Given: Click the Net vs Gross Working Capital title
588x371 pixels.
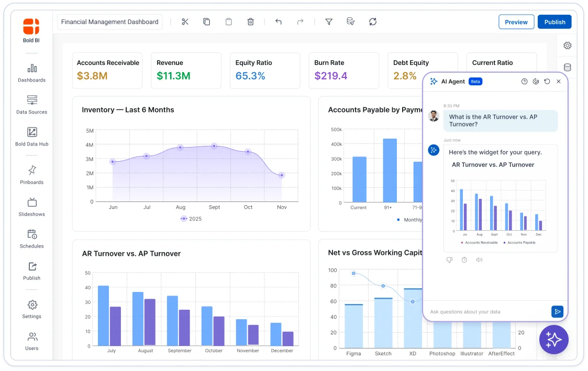Looking at the screenshot, I should tap(375, 253).
